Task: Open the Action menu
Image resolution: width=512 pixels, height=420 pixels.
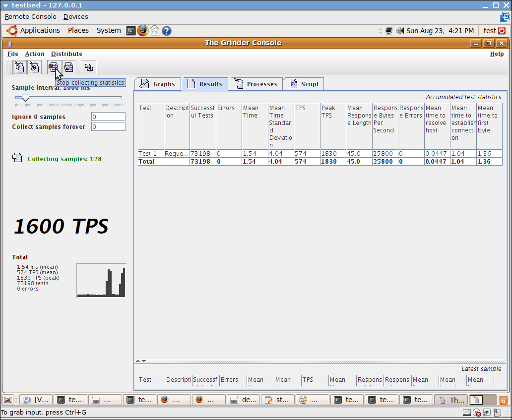Action: pos(35,54)
